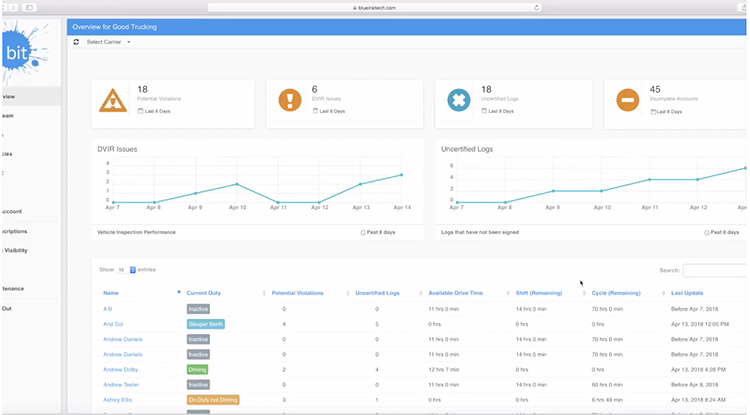750x415 pixels.
Task: Open Andrew Daniels link above Andrew Dolby
Action: [122, 355]
